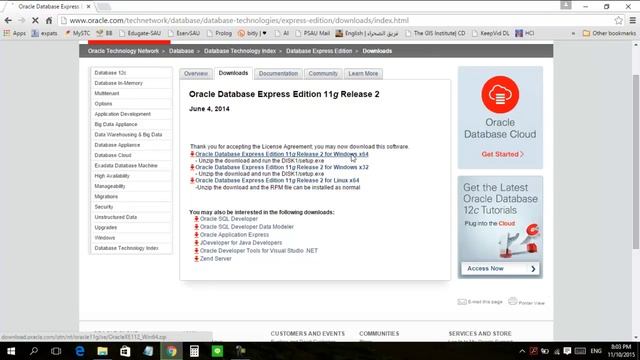The image size is (640, 360).
Task: Open the Apps bookmarks shortcut
Action: [x=15, y=33]
